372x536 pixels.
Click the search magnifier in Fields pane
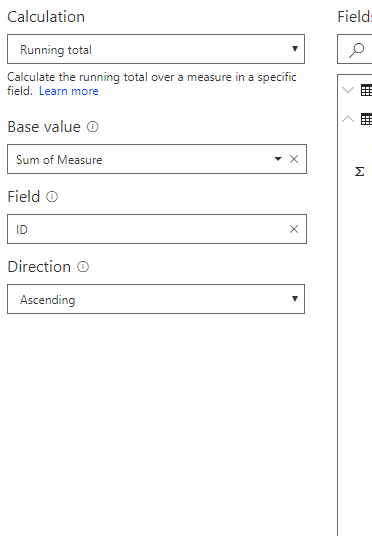[x=356, y=50]
